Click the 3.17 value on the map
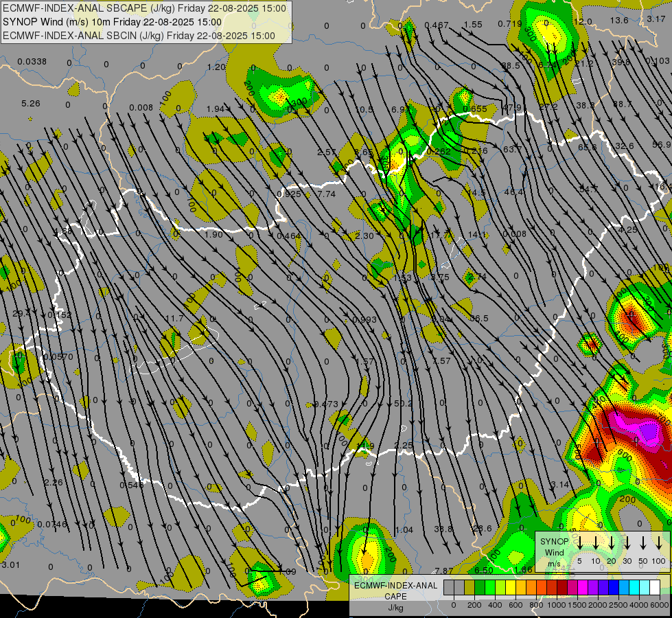Viewport: 672px width, 618px height. tap(656, 19)
